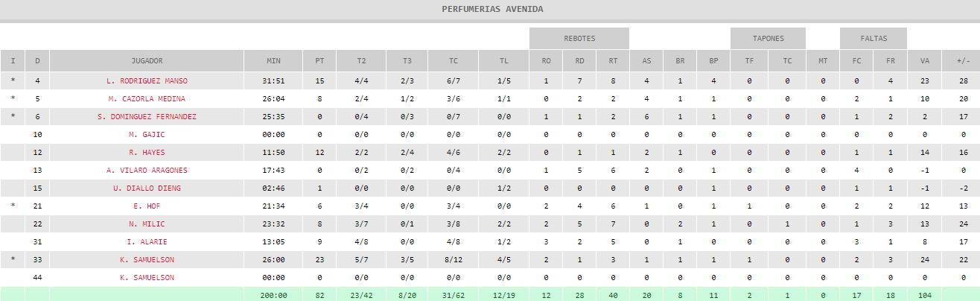
Task: Click the PERFUMERIAS AVENIDA team title
Action: pyautogui.click(x=492, y=10)
